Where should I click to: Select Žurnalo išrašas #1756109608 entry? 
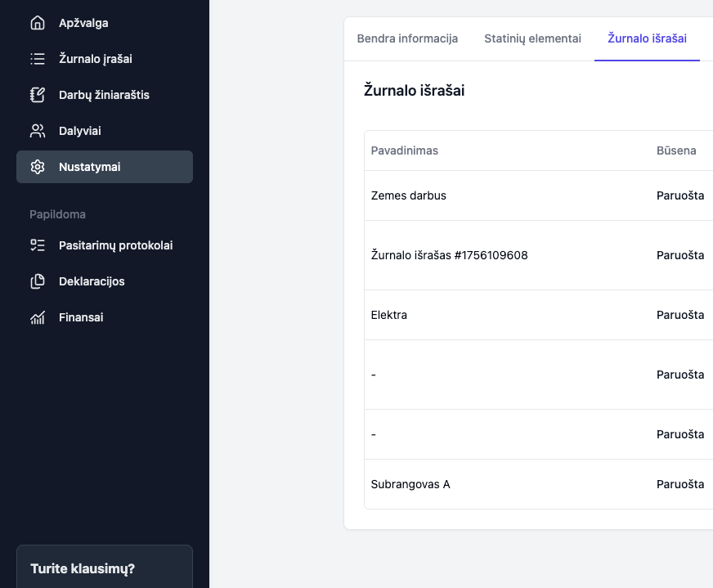pyautogui.click(x=449, y=255)
